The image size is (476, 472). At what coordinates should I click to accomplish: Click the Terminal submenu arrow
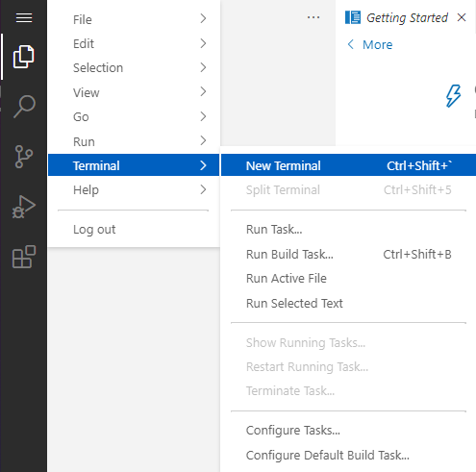coord(203,165)
